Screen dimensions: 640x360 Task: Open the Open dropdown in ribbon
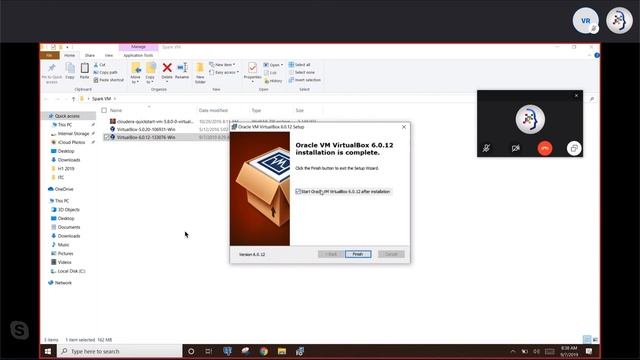tap(273, 64)
